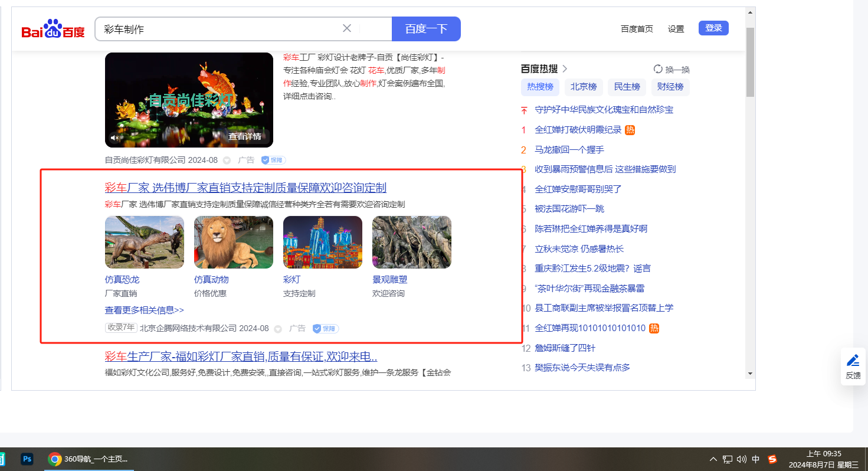868x471 pixels.
Task: Click the Sogou input method tray icon
Action: 772,459
